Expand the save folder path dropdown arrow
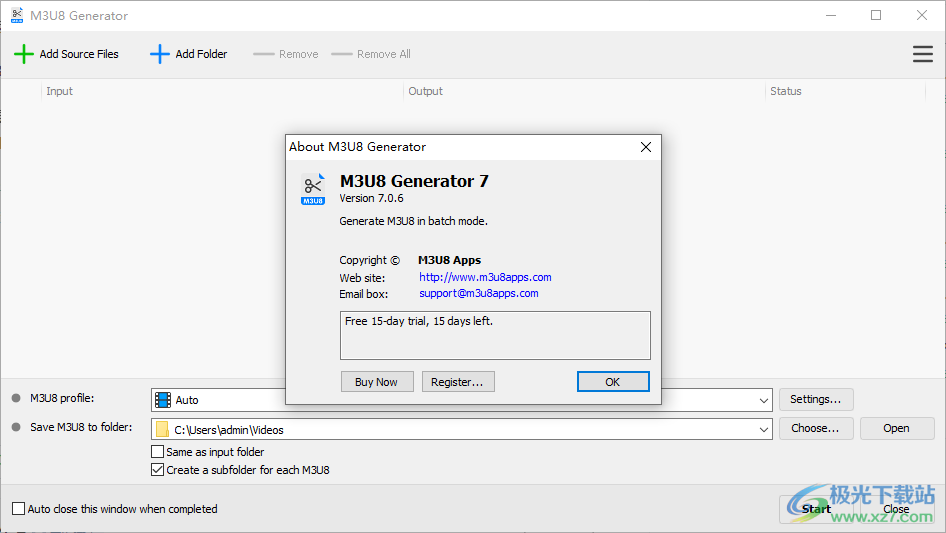This screenshot has width=946, height=533. (763, 430)
